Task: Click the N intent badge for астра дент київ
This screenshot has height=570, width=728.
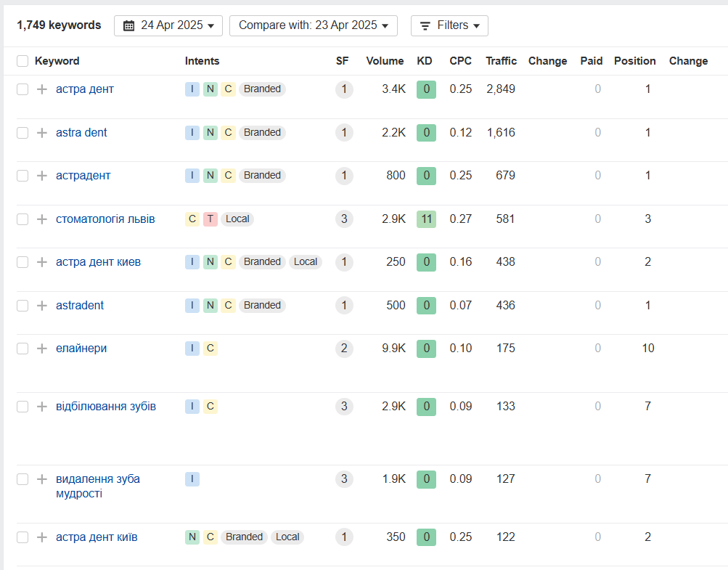Action: tap(192, 537)
